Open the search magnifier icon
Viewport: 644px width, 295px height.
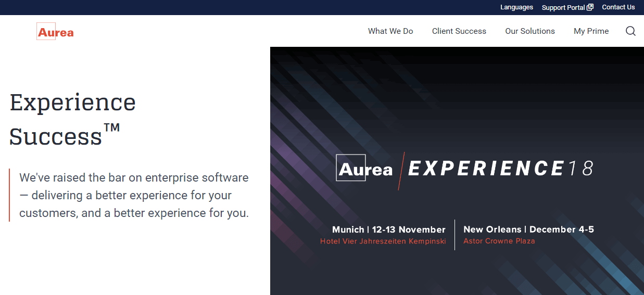[x=630, y=31]
